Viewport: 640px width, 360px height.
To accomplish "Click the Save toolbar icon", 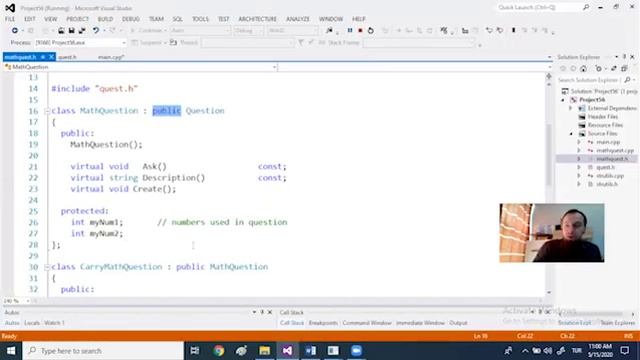I will [x=71, y=31].
